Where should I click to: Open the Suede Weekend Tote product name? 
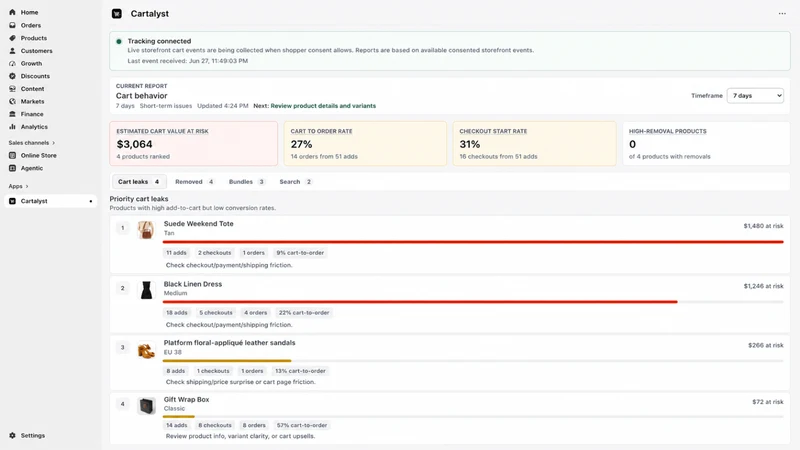[x=198, y=223]
